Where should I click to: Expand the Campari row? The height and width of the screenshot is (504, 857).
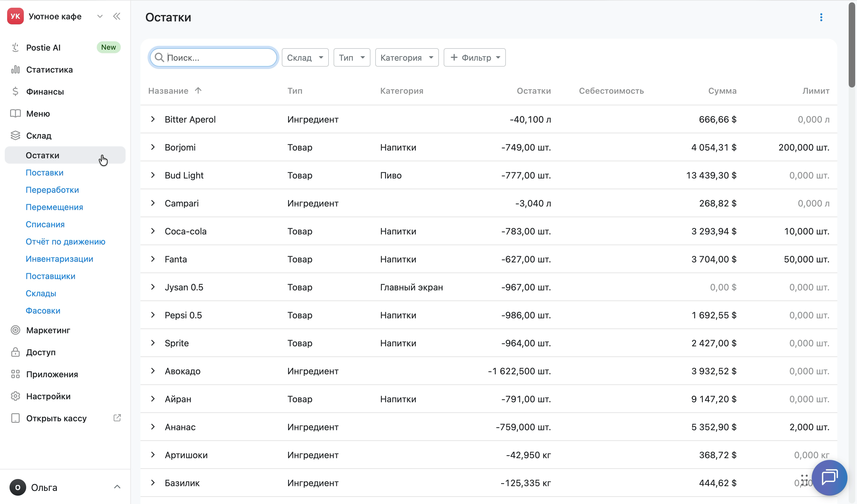point(153,203)
